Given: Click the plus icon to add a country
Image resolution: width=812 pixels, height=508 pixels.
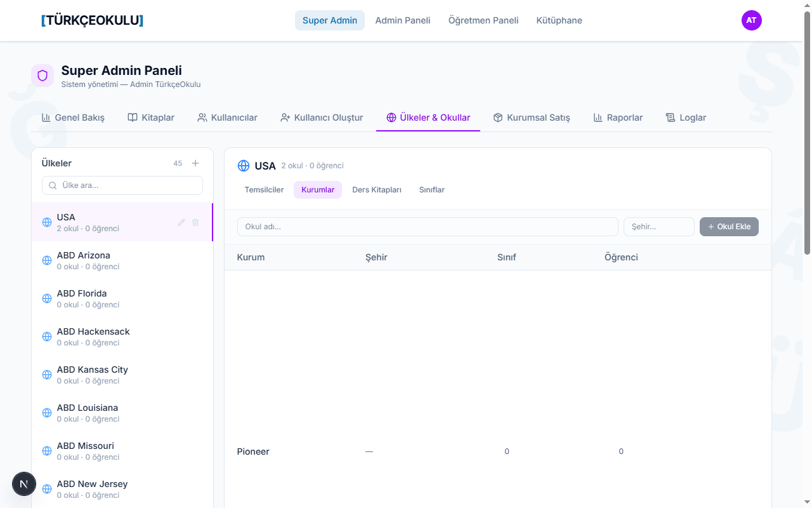Looking at the screenshot, I should pos(195,163).
